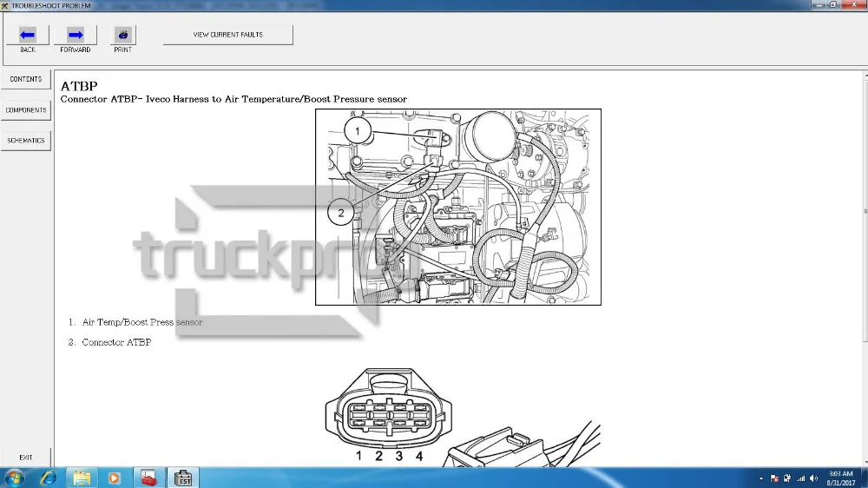The image size is (868, 488).
Task: Open the network signal tray icon
Action: 800,478
